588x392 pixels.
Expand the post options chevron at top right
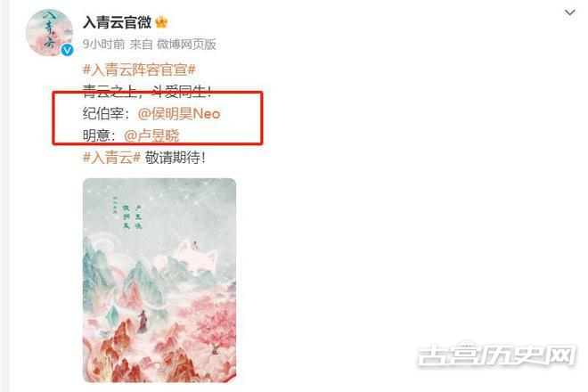(x=569, y=12)
